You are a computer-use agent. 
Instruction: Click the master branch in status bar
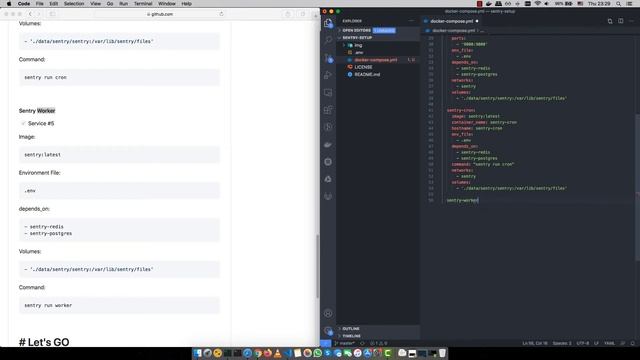(345, 343)
